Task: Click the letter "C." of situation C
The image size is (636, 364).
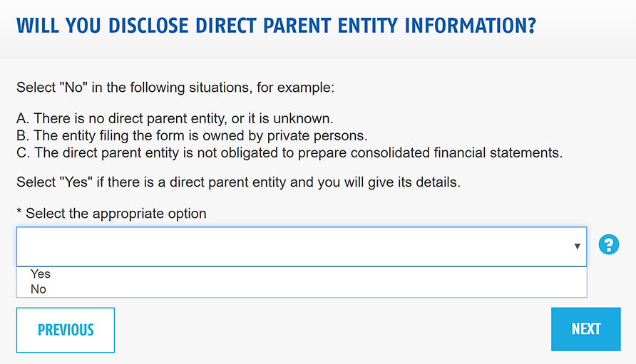Action: pos(23,152)
